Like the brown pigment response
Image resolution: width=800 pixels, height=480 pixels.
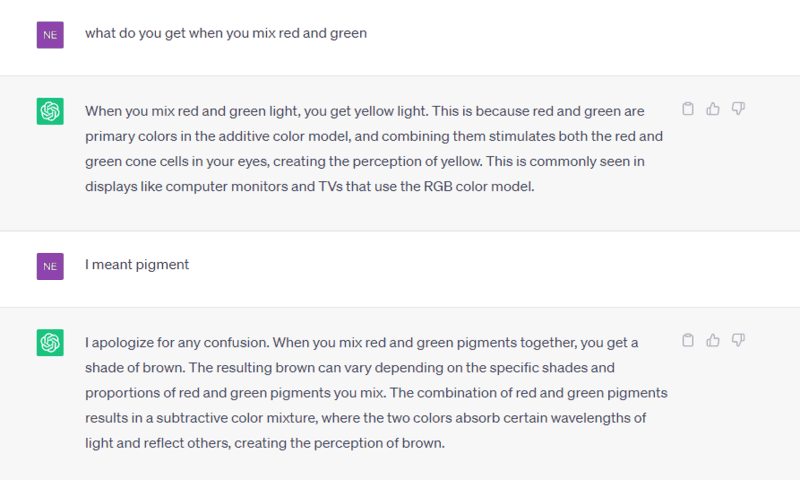[x=713, y=340]
